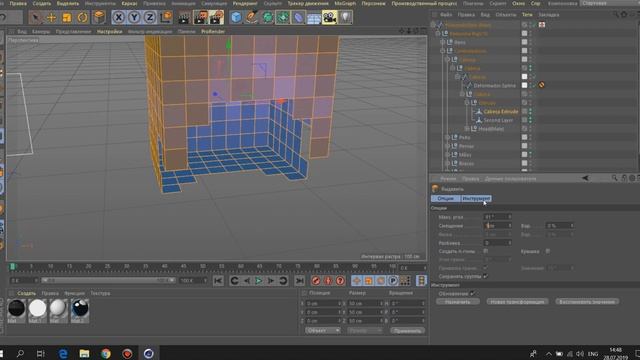
Task: Toggle visibility dots for Cabeza Extrude
Action: [x=530, y=111]
